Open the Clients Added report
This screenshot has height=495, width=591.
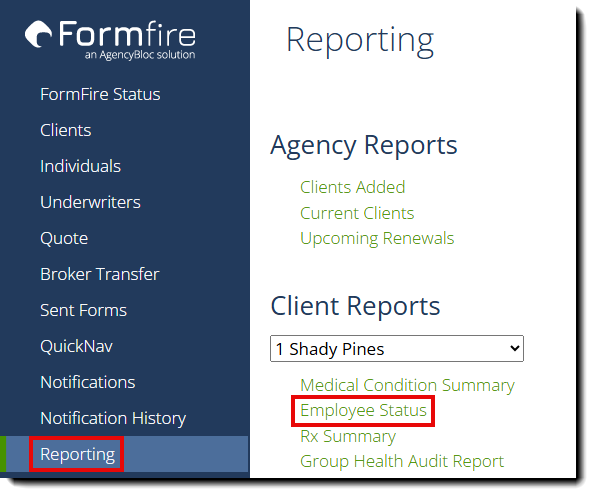click(x=353, y=187)
